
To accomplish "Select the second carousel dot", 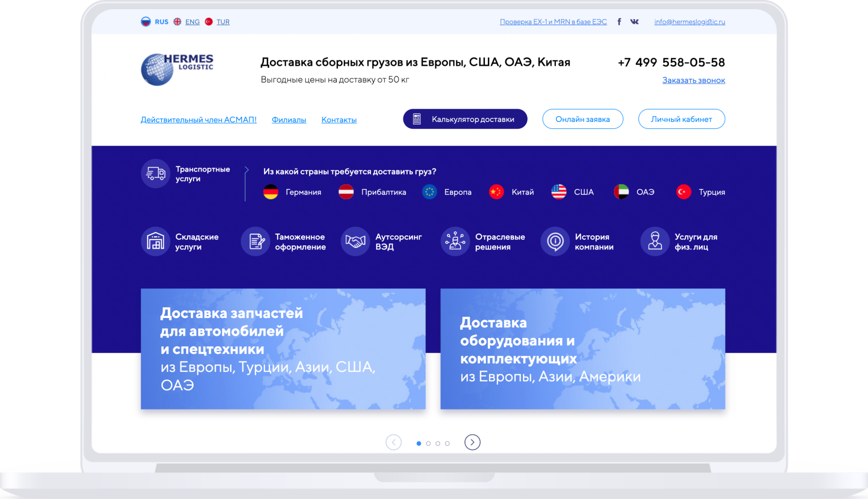I will coord(428,444).
